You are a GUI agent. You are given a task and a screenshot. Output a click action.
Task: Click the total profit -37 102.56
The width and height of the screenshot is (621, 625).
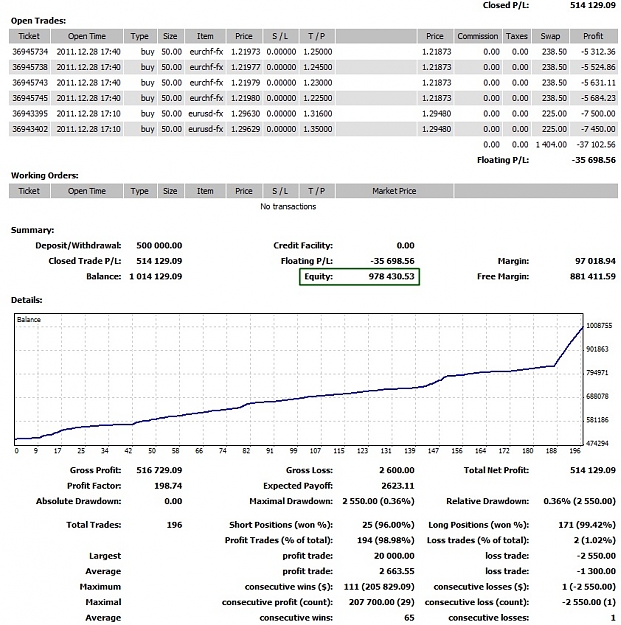point(596,145)
